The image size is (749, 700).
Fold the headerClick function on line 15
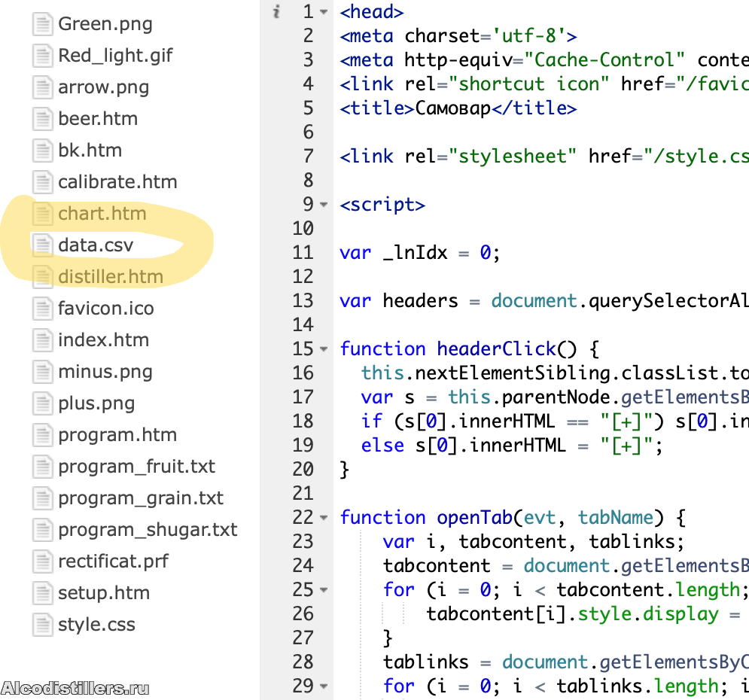coord(324,349)
